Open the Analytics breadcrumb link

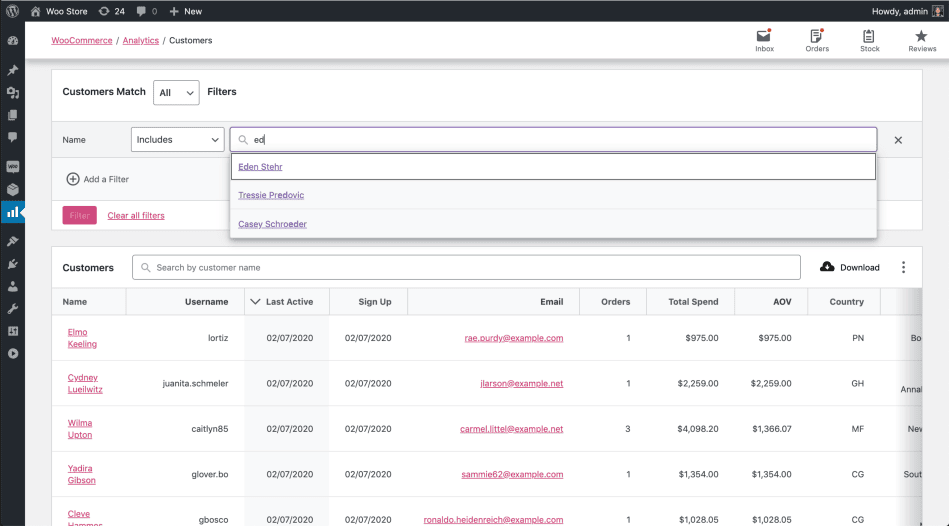[x=141, y=41]
